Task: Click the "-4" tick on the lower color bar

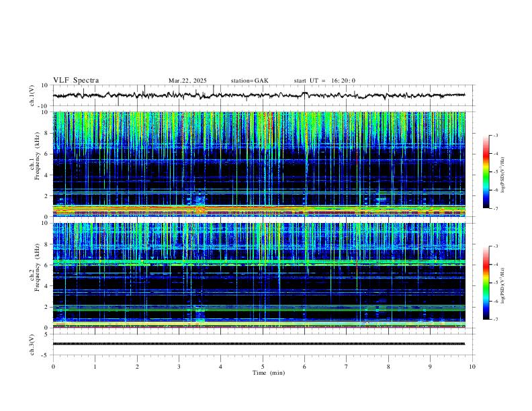Action: (495, 265)
